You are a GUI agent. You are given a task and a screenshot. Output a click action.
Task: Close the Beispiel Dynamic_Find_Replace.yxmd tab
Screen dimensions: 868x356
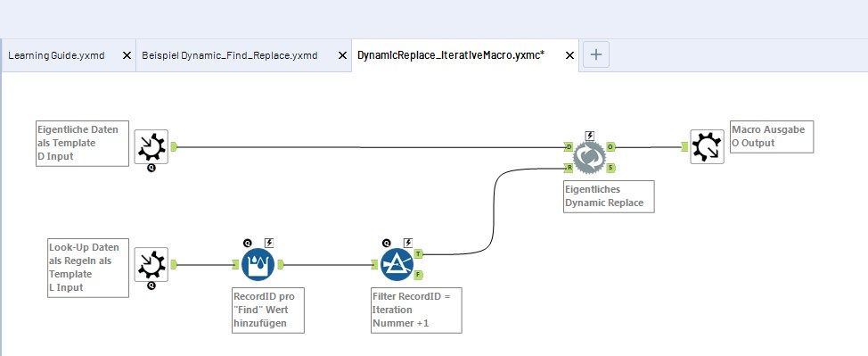343,55
